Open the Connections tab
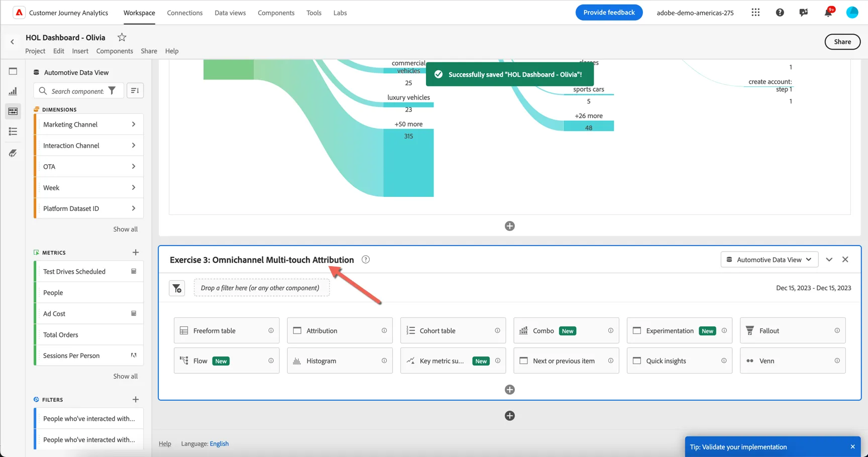Screen dimensions: 868x457 tap(185, 13)
